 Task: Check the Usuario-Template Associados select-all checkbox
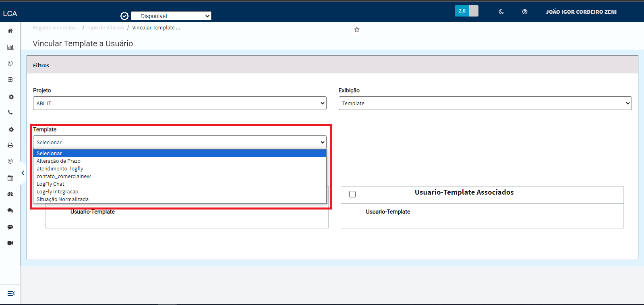pos(352,194)
